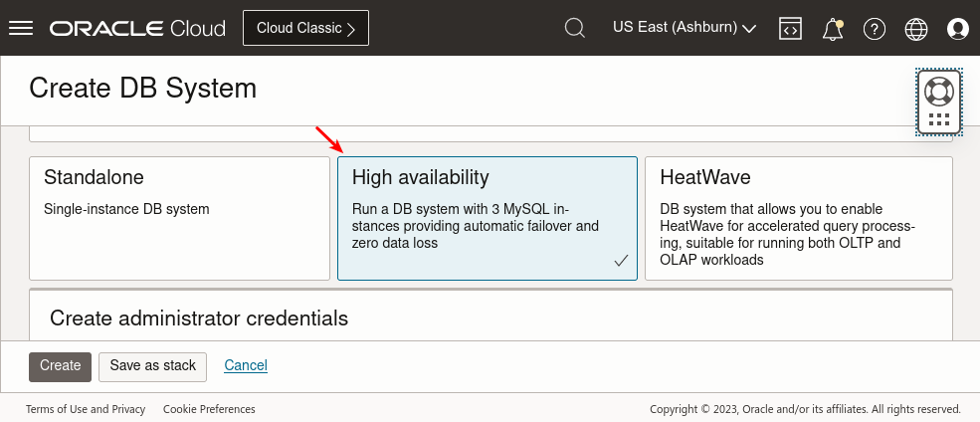Click the copyright 2023 Oracle text
This screenshot has height=422, width=980.
pyautogui.click(x=805, y=409)
